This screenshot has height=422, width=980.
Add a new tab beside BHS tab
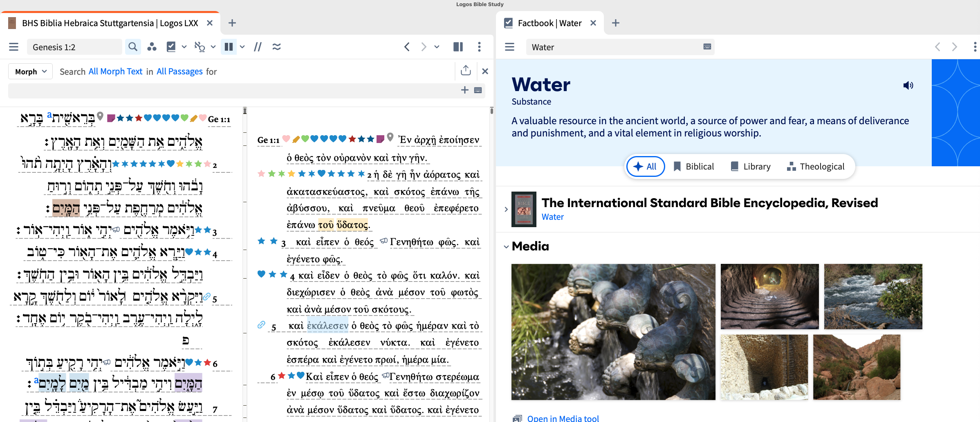point(232,23)
